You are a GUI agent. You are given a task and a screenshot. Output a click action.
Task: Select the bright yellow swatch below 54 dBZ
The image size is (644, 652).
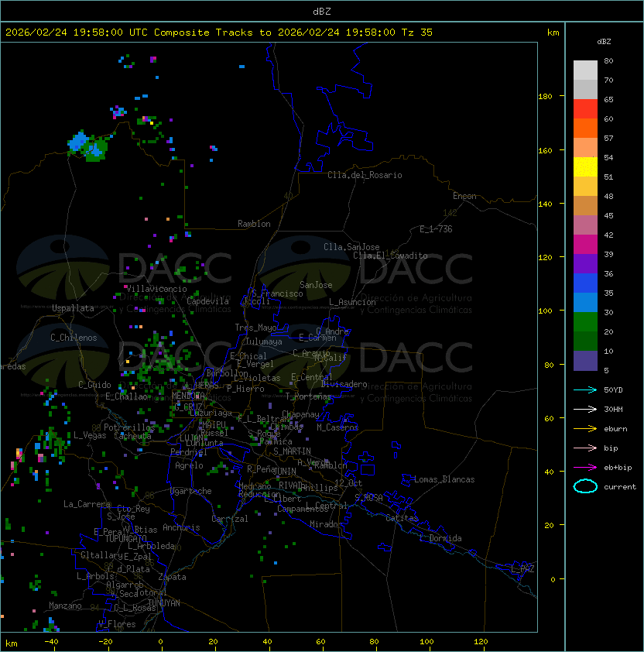point(585,167)
